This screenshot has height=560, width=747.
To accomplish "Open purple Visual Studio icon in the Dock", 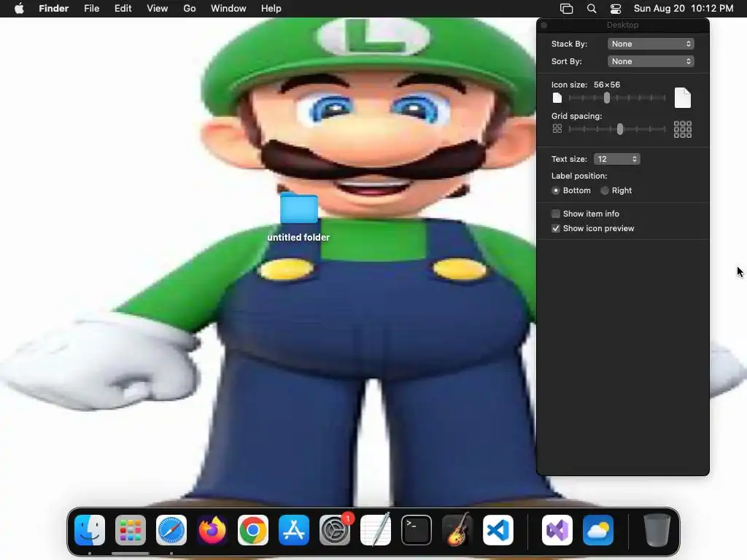I will click(557, 530).
